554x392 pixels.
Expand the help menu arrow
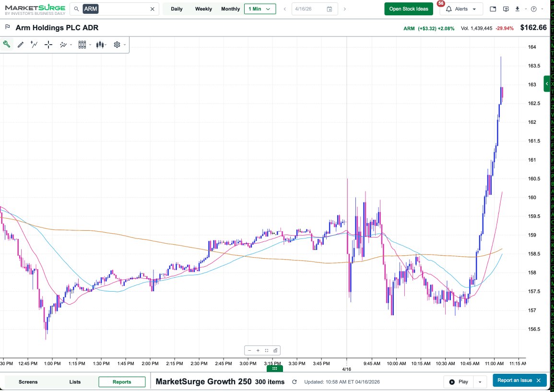click(542, 9)
